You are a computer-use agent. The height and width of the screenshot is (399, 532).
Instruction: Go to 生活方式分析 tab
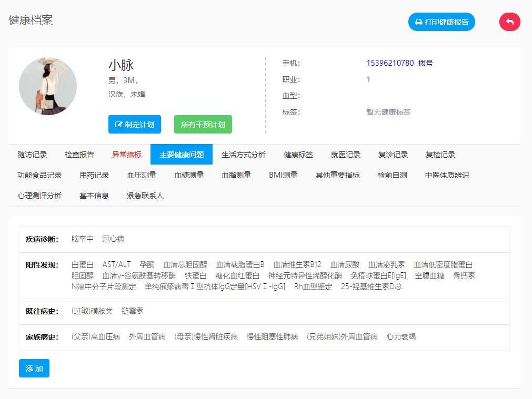click(x=244, y=155)
